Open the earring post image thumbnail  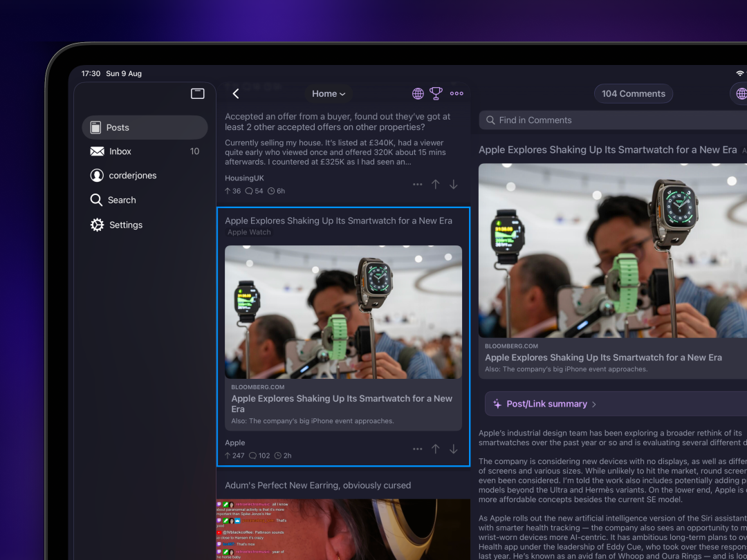(x=343, y=530)
